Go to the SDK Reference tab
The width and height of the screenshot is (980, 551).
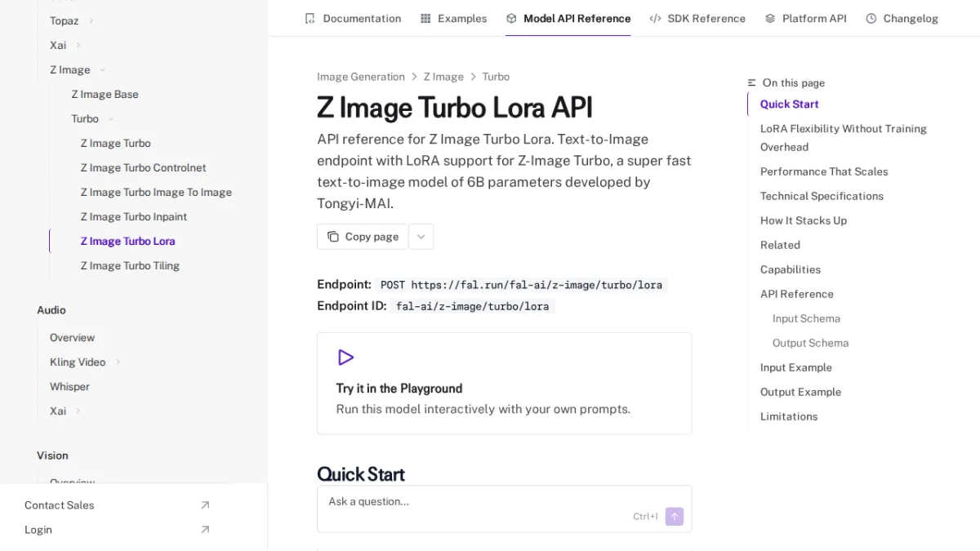pyautogui.click(x=697, y=18)
